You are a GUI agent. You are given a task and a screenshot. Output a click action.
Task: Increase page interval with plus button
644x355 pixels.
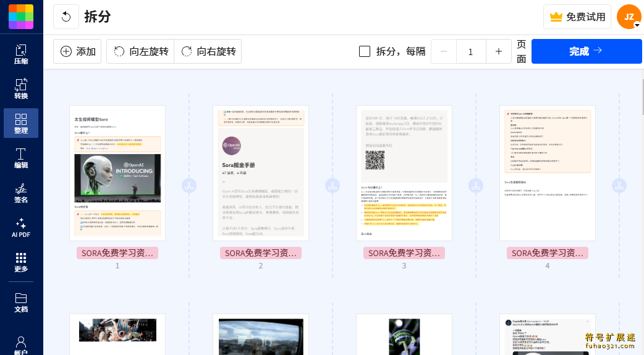[499, 51]
